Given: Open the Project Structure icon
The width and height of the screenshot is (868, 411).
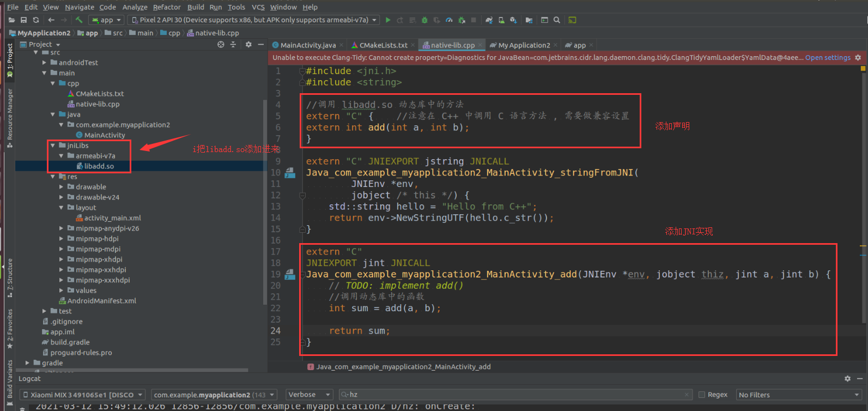Looking at the screenshot, I should [x=529, y=20].
